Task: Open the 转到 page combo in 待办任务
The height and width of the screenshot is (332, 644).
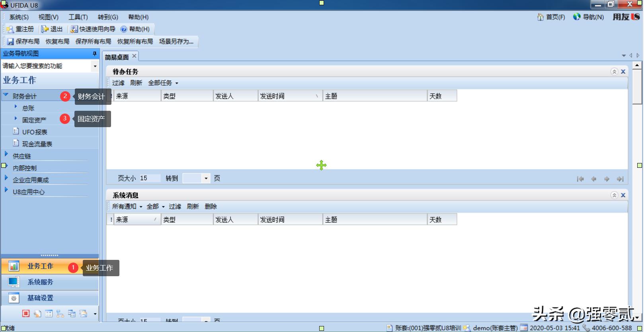Action: click(x=206, y=179)
